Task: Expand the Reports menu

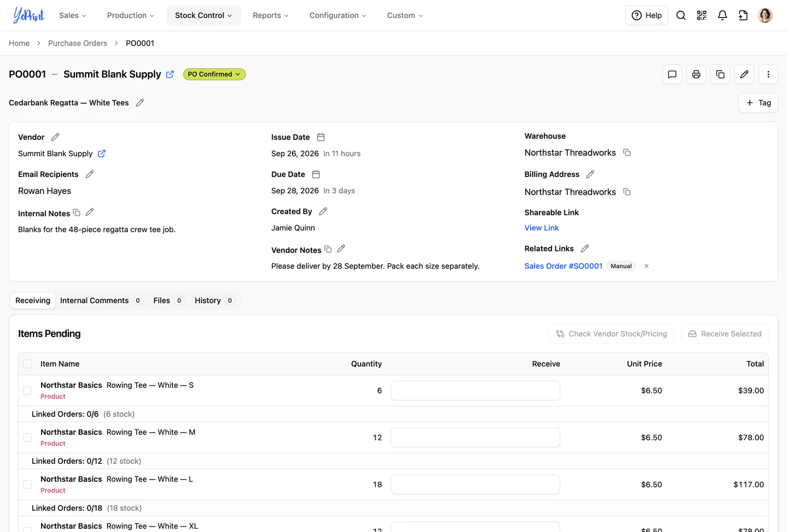Action: (x=271, y=15)
